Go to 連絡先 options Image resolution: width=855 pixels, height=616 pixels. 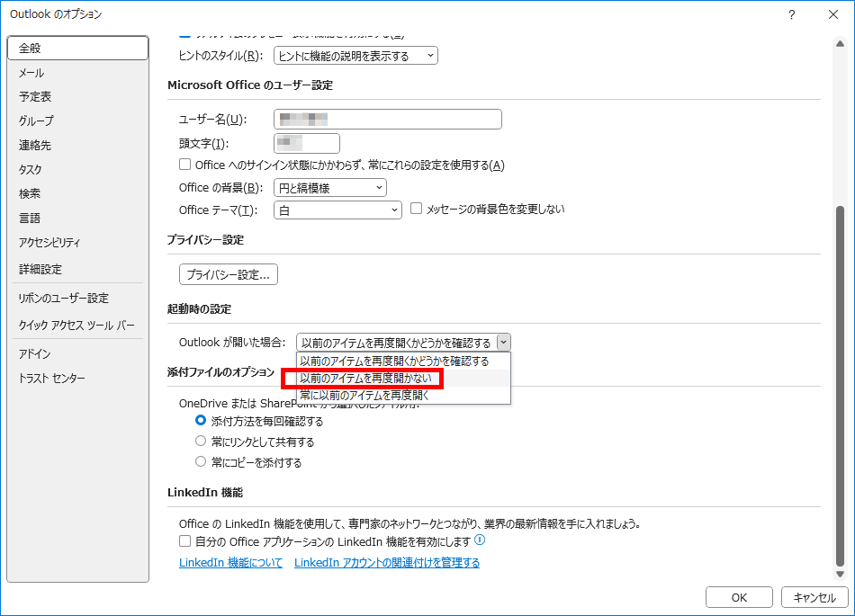78,146
